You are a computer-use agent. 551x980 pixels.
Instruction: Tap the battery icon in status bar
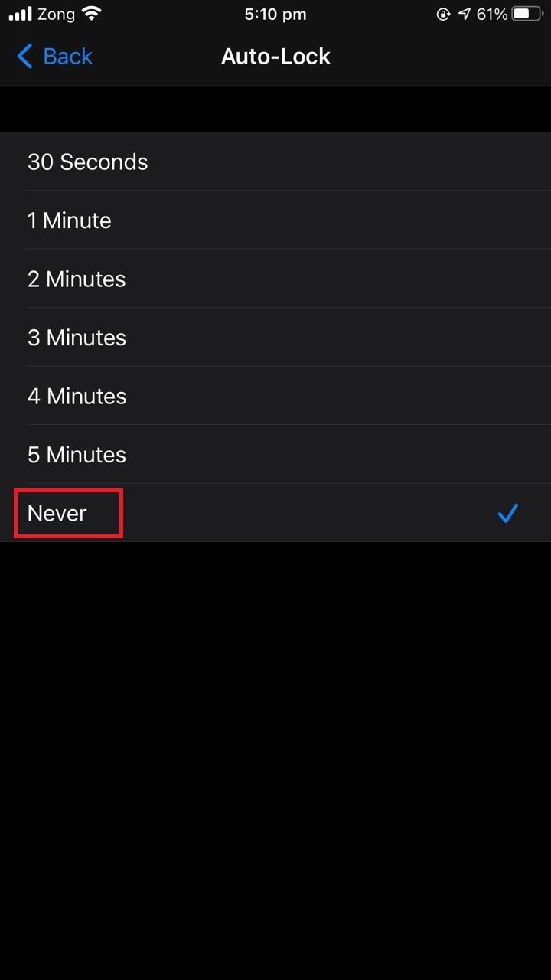527,14
